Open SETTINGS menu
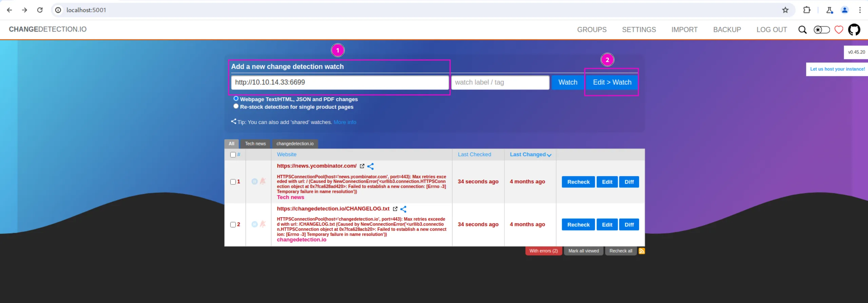The width and height of the screenshot is (868, 303). [x=639, y=30]
